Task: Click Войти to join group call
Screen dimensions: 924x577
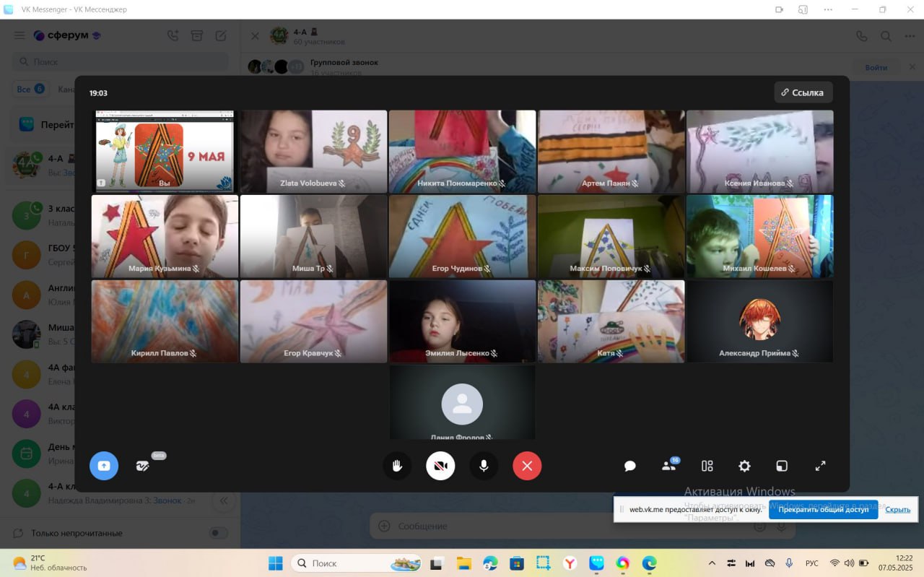Action: pos(876,67)
